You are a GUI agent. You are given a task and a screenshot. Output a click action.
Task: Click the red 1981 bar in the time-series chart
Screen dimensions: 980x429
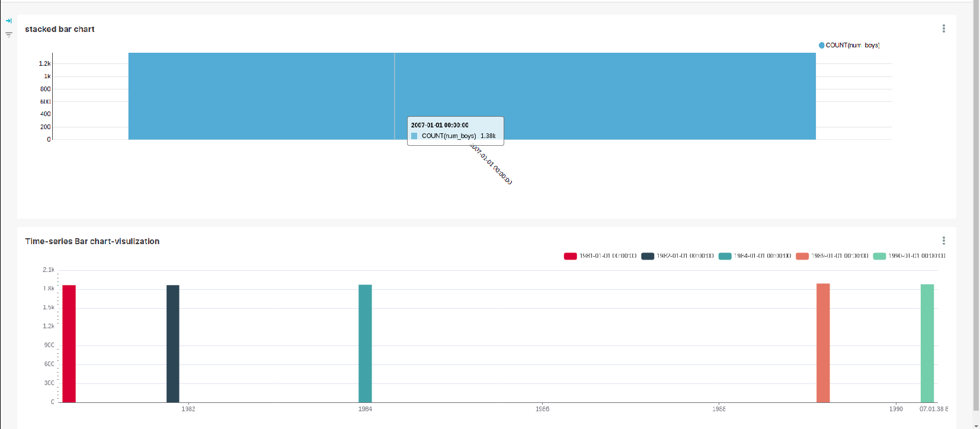point(69,344)
